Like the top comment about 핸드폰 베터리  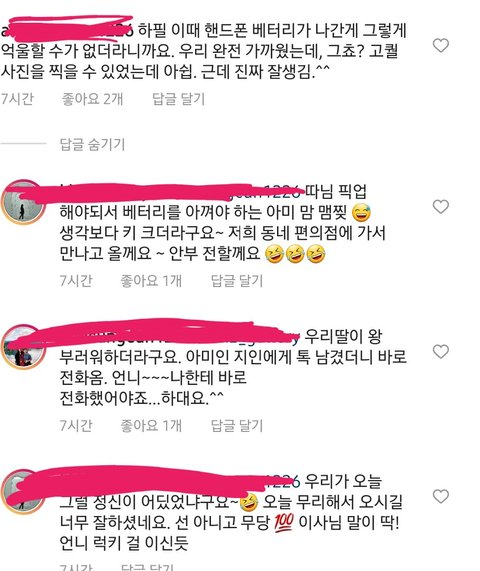point(441,46)
